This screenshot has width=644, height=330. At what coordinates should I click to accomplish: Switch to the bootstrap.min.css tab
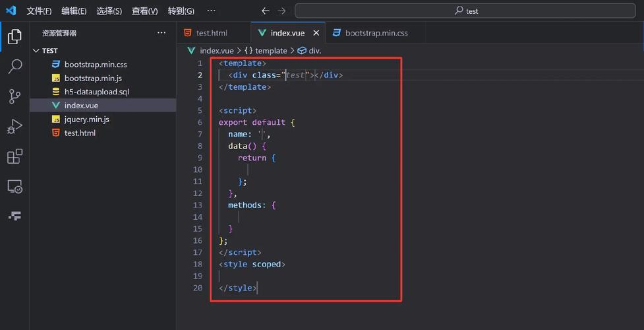point(376,33)
